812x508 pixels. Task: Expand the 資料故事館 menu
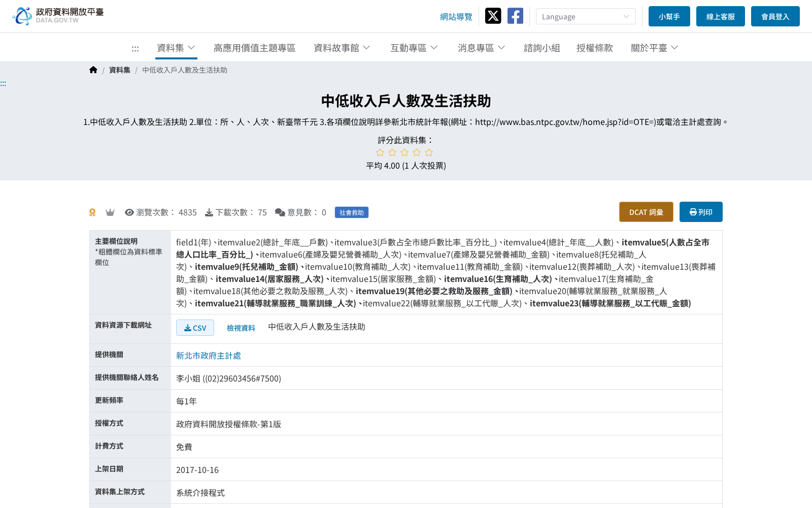click(x=342, y=48)
